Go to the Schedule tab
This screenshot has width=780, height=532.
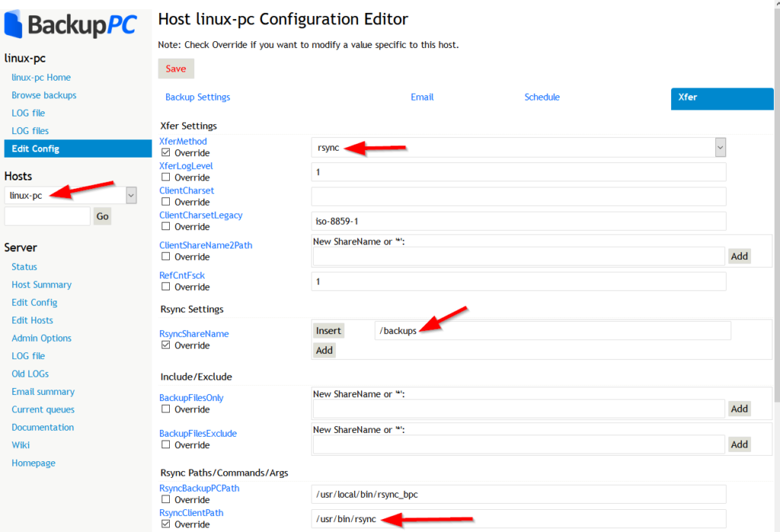pos(542,97)
